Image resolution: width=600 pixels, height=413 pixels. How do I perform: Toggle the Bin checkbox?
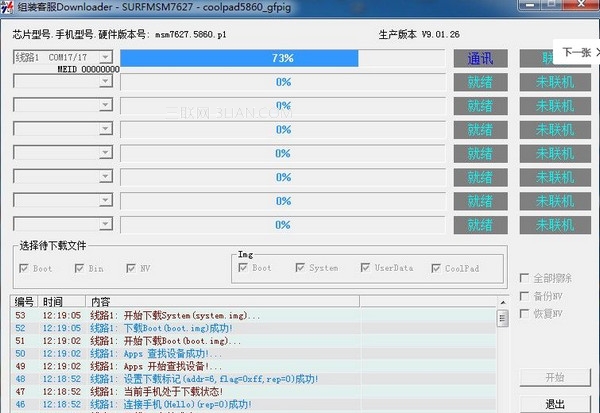click(x=80, y=268)
